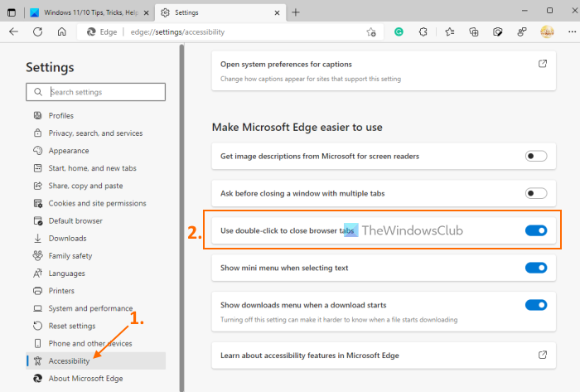
Task: Open Reset settings section
Action: point(95,326)
